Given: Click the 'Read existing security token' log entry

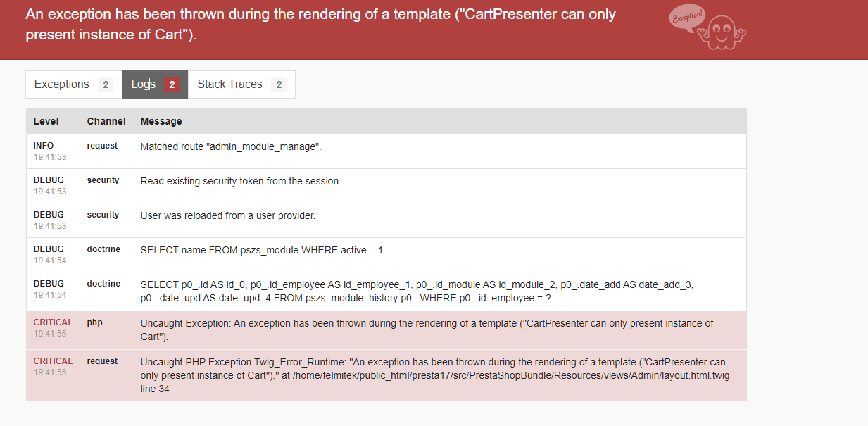Looking at the screenshot, I should tap(241, 181).
